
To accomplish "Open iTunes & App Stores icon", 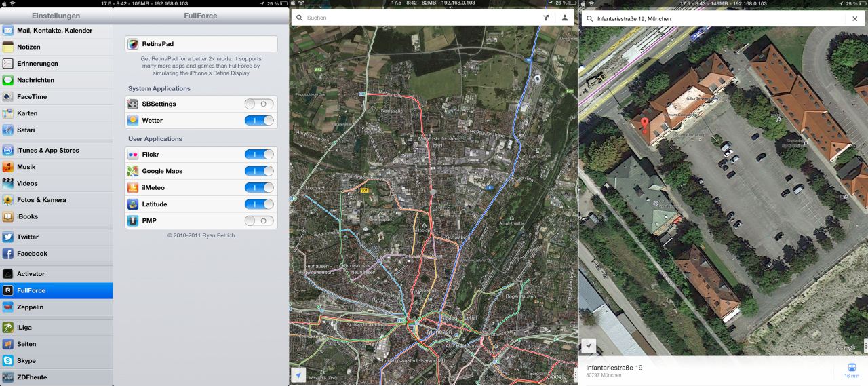I will click(7, 151).
